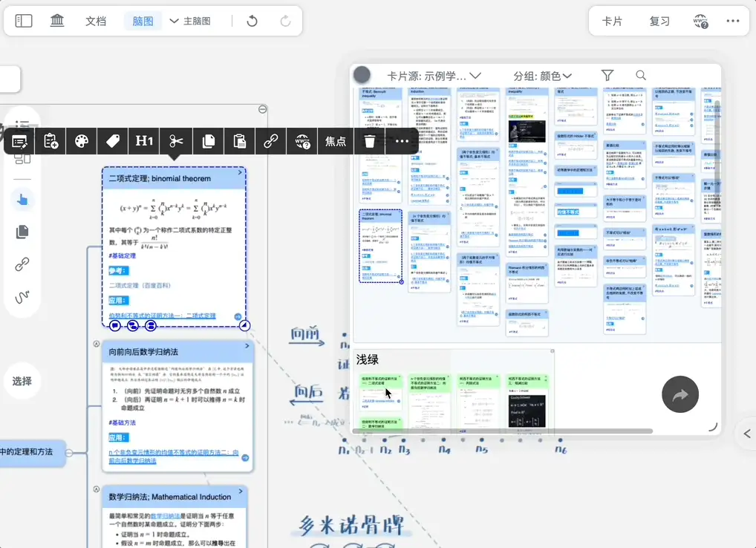Viewport: 756px width, 548px height.
Task: Click the circled marker left of 数学归纳法 card
Action: (x=97, y=489)
